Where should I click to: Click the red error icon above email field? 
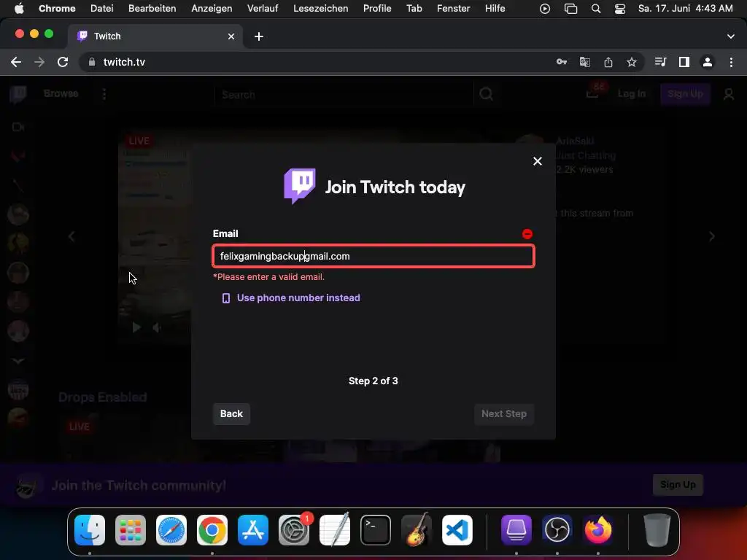tap(527, 234)
